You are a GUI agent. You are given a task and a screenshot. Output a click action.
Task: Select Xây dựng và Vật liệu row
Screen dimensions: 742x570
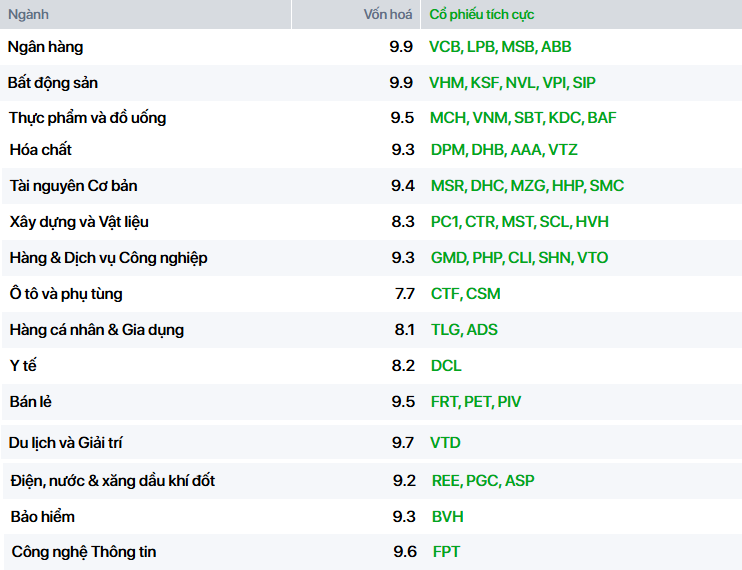click(x=79, y=222)
